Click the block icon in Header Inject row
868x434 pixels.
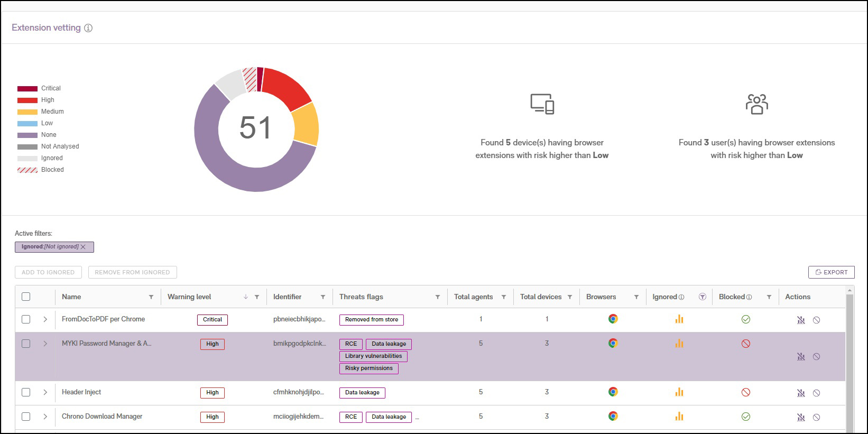(816, 393)
